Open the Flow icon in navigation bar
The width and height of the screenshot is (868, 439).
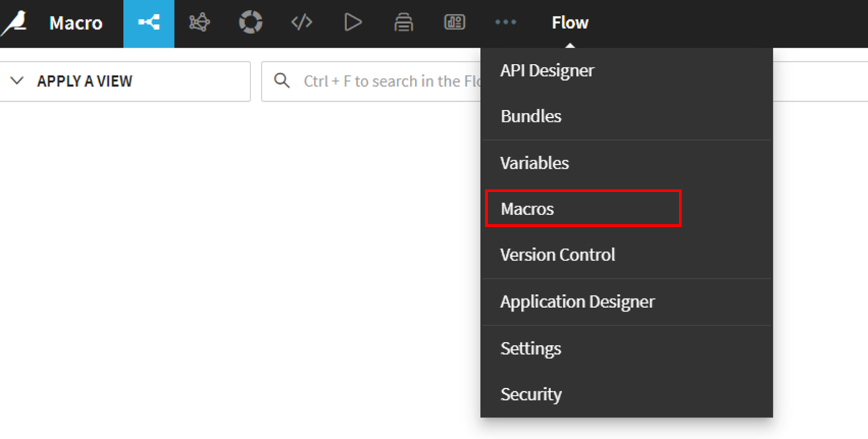click(x=149, y=24)
